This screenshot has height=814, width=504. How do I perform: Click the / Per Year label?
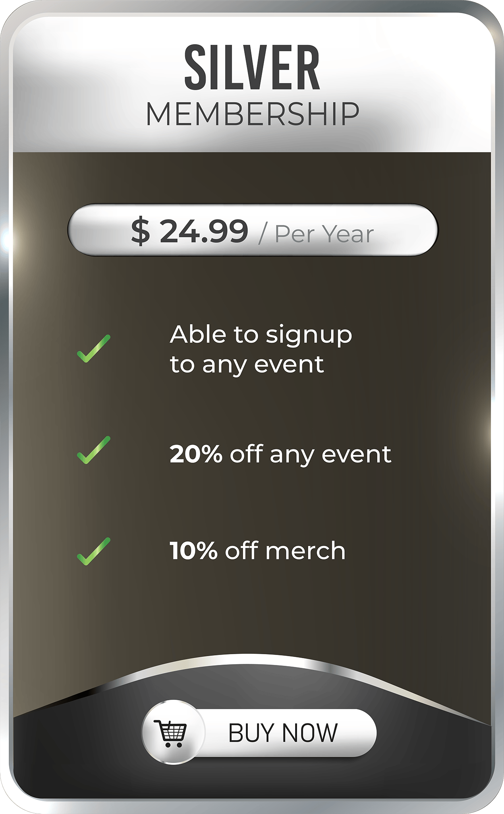[316, 234]
